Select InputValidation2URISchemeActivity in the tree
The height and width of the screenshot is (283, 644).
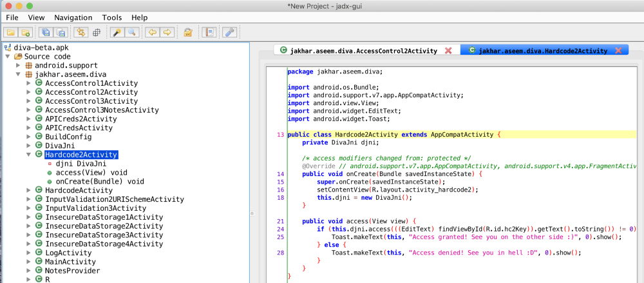115,199
